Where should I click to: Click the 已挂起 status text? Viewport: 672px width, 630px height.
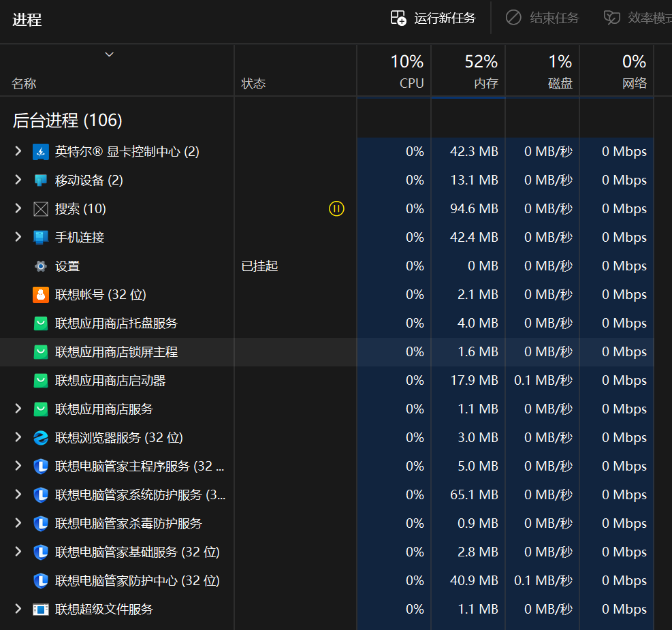(x=259, y=266)
